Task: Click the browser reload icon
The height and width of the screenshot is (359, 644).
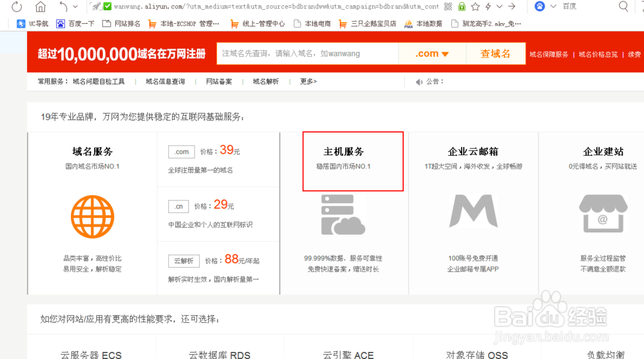Action: [17, 6]
